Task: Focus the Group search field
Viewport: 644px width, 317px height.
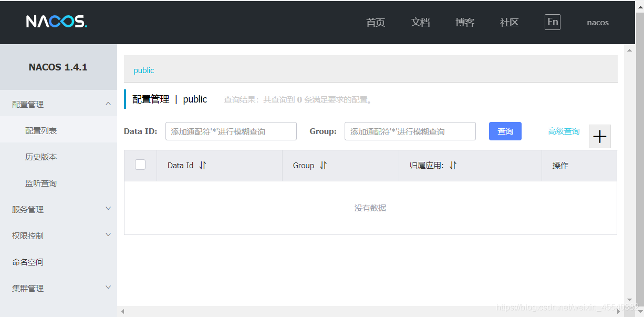Action: pyautogui.click(x=410, y=131)
